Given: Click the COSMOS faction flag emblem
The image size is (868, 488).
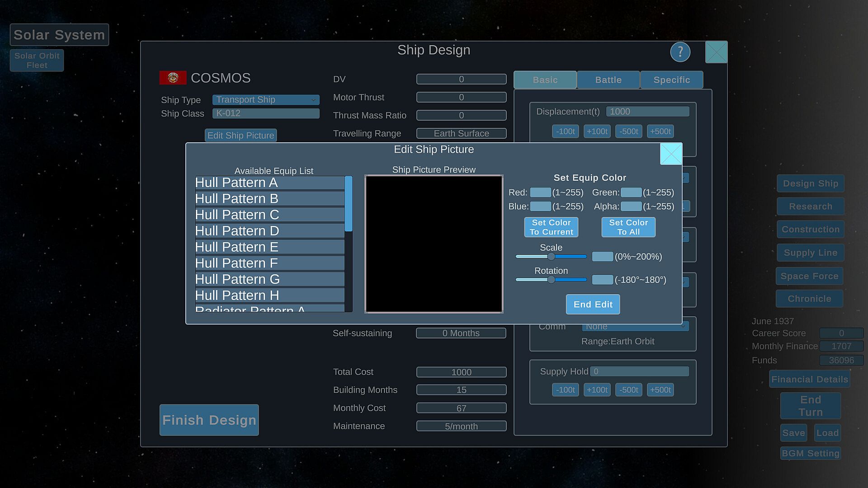Looking at the screenshot, I should [x=173, y=78].
